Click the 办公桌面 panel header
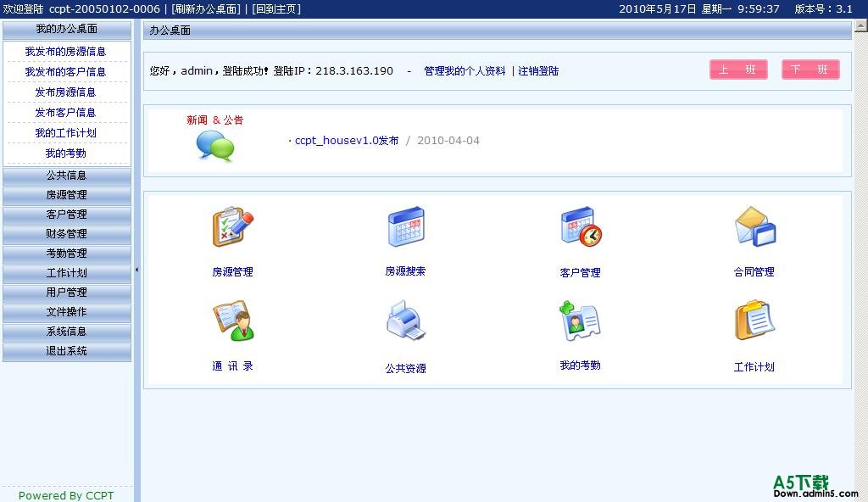 (497, 31)
